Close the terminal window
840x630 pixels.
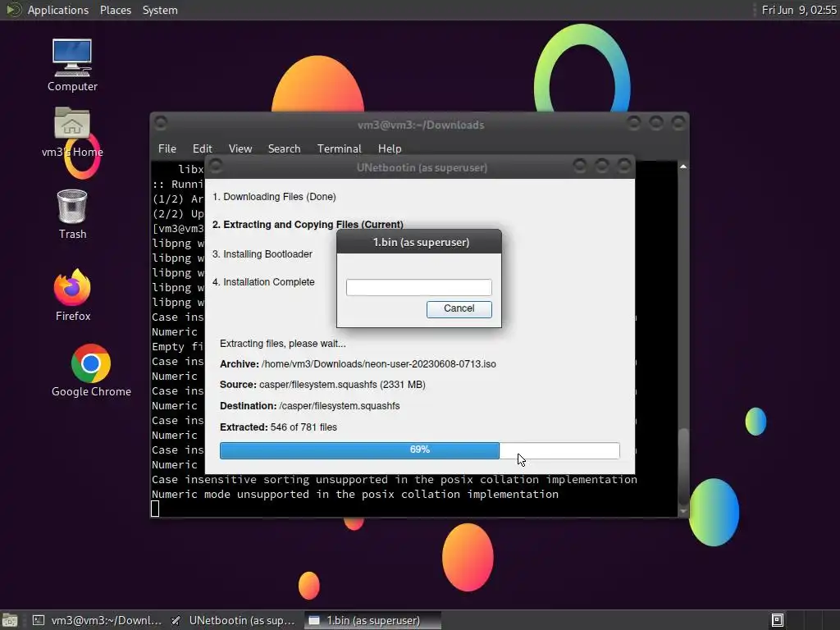(678, 123)
